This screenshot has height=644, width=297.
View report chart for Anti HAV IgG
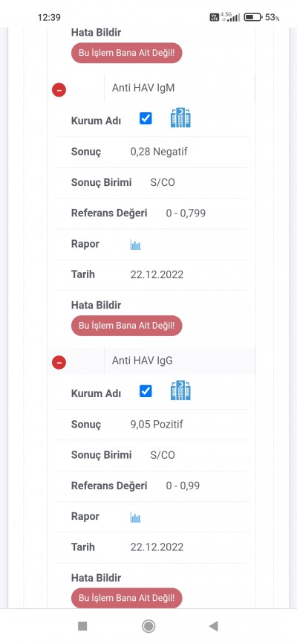tap(135, 518)
